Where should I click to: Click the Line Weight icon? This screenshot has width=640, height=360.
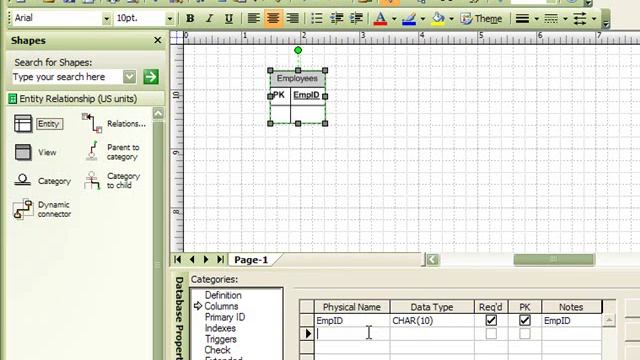[x=522, y=18]
